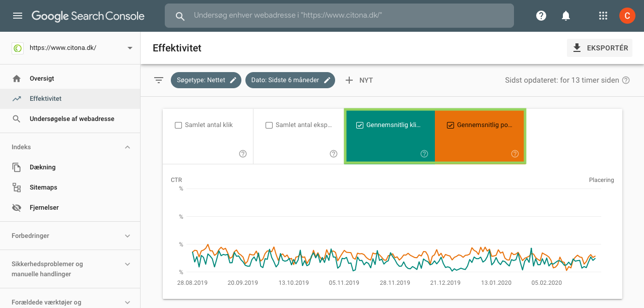Open Oversigt in the sidebar
The image size is (644, 308).
tap(70, 79)
